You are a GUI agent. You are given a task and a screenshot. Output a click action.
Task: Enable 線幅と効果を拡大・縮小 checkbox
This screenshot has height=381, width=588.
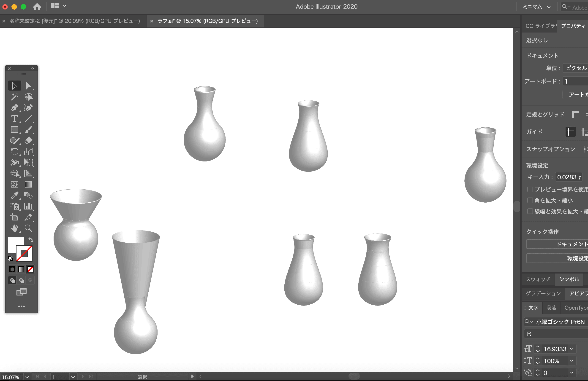(x=530, y=212)
